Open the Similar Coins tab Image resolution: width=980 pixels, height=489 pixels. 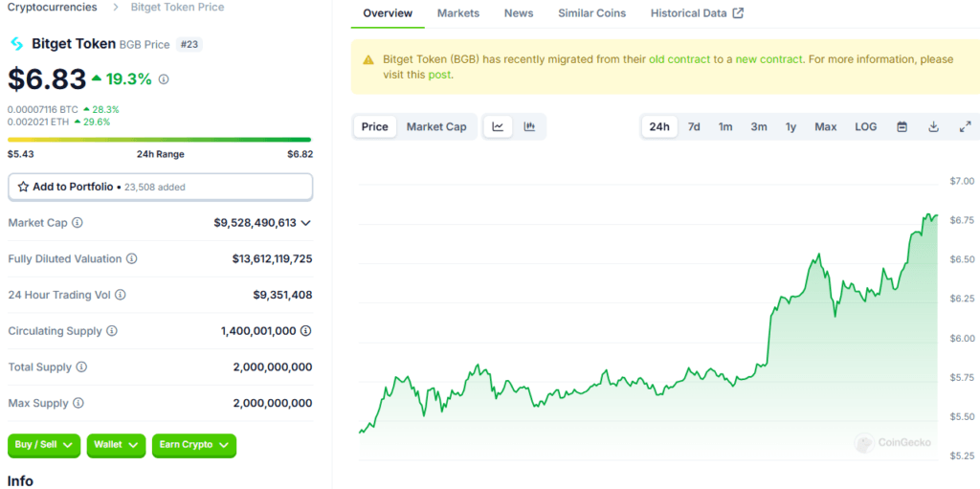591,13
